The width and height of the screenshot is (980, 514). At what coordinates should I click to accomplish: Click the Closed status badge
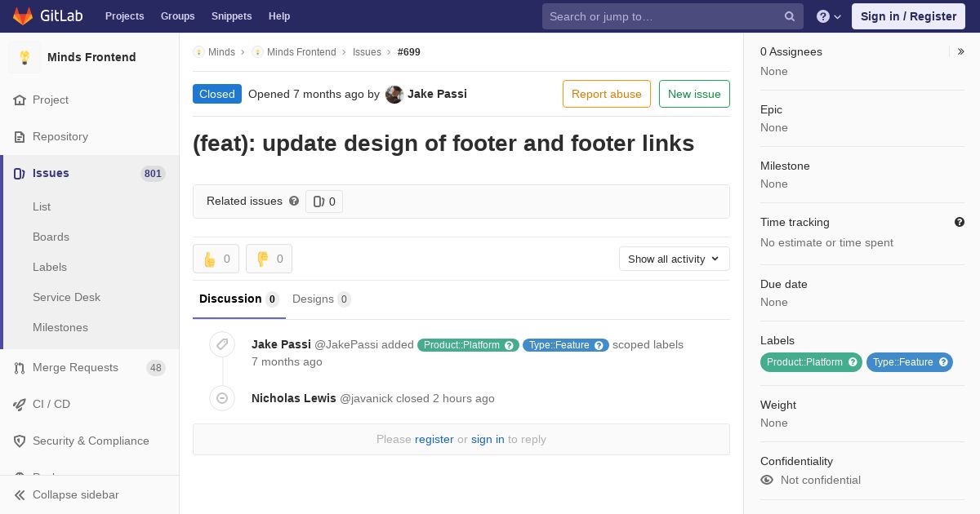coord(217,94)
